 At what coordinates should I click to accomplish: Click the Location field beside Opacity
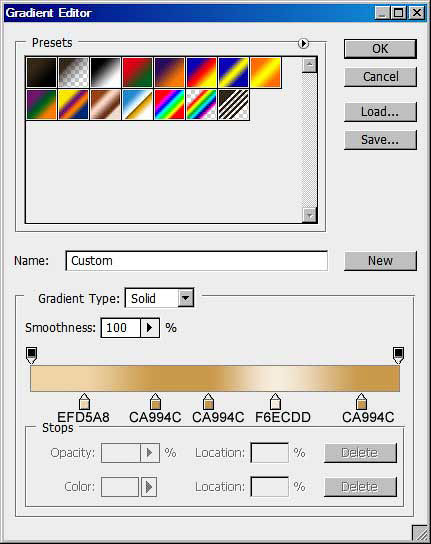pos(270,453)
